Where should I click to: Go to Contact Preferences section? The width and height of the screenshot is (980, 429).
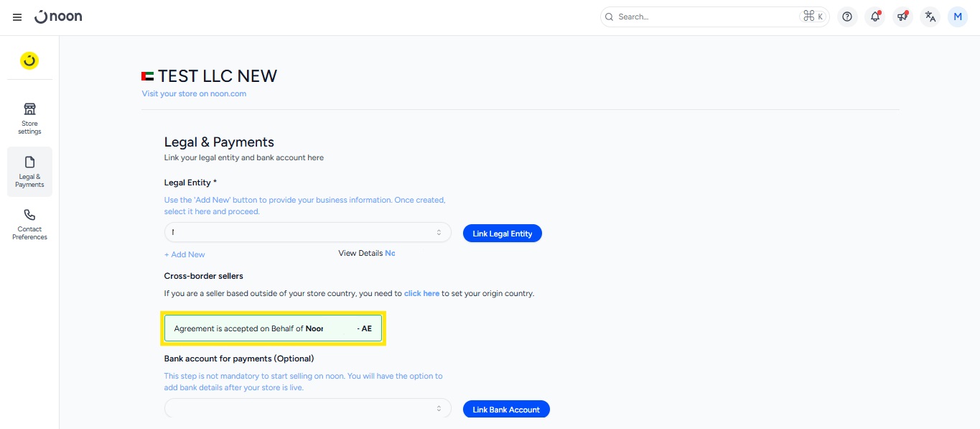point(29,224)
